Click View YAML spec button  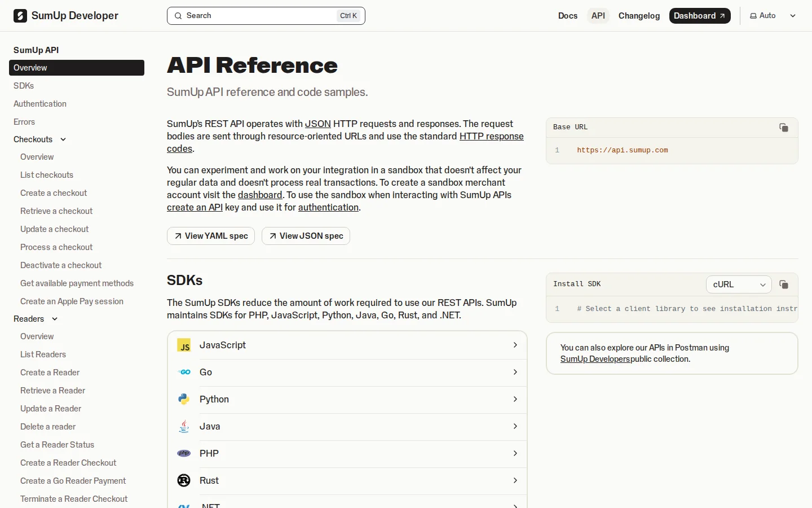pyautogui.click(x=211, y=236)
